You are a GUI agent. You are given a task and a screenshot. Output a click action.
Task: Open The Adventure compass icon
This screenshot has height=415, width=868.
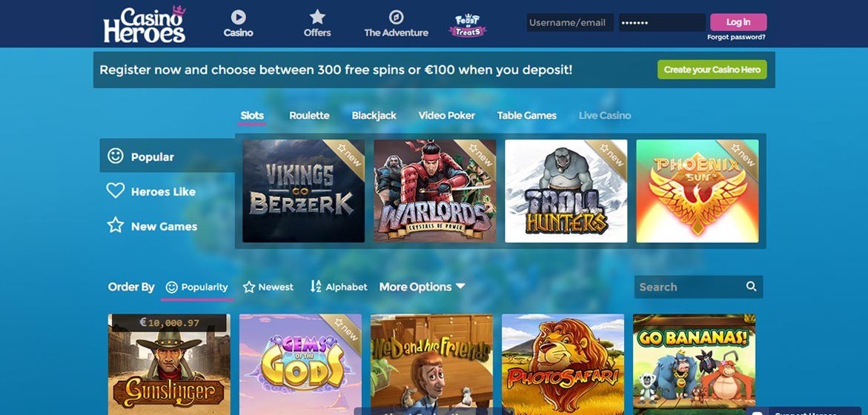[396, 17]
